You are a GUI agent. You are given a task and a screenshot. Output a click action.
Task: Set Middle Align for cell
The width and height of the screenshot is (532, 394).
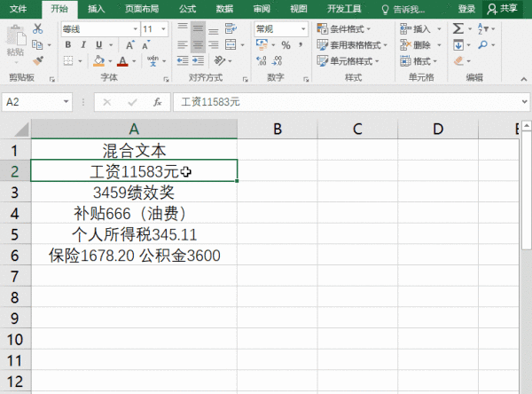tap(198, 28)
